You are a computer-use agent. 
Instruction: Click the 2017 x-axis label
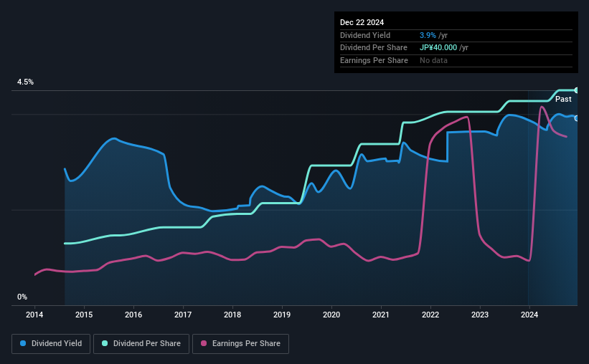click(x=183, y=315)
